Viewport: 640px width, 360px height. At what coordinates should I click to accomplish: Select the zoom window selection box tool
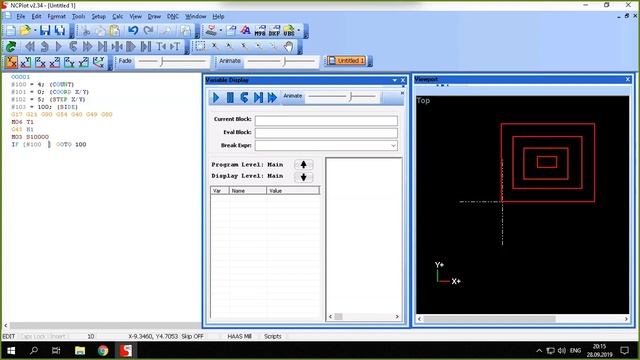coord(200,46)
